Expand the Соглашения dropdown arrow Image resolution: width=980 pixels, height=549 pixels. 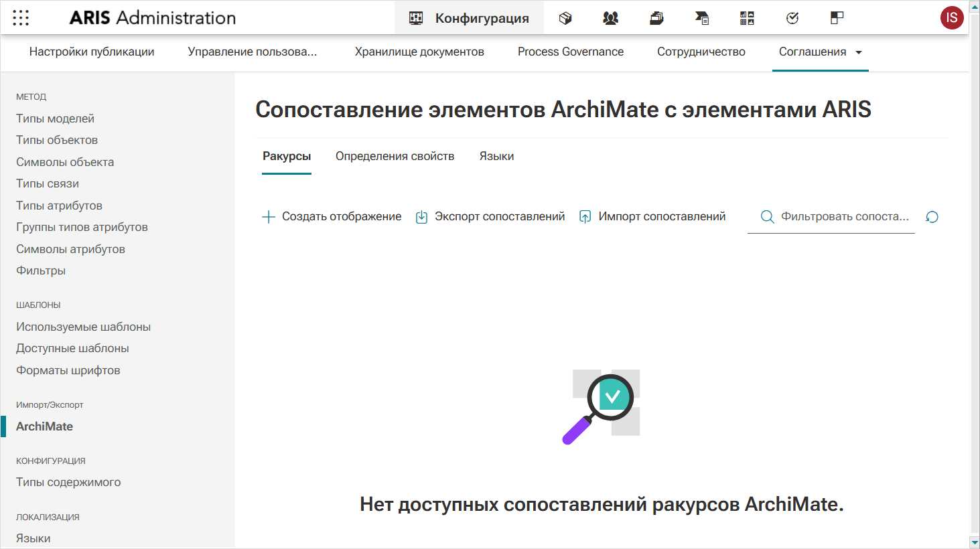click(x=859, y=52)
